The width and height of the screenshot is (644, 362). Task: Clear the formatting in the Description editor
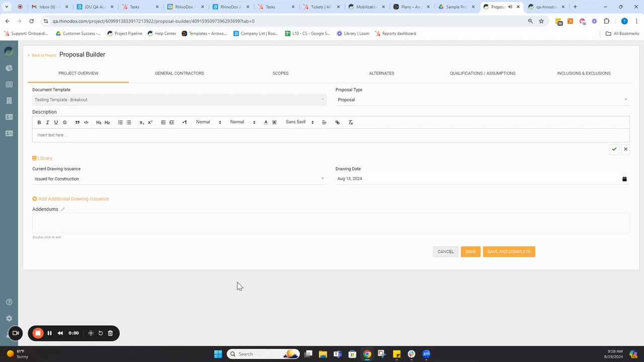click(351, 122)
